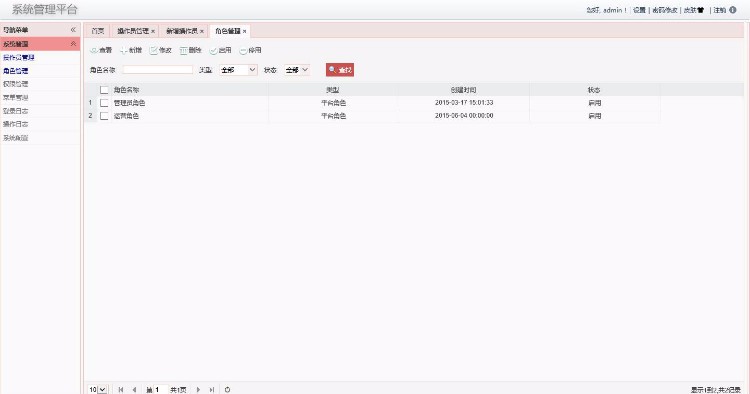The width and height of the screenshot is (750, 394).
Task: Close the 操作员管理 tab
Action: (x=153, y=32)
